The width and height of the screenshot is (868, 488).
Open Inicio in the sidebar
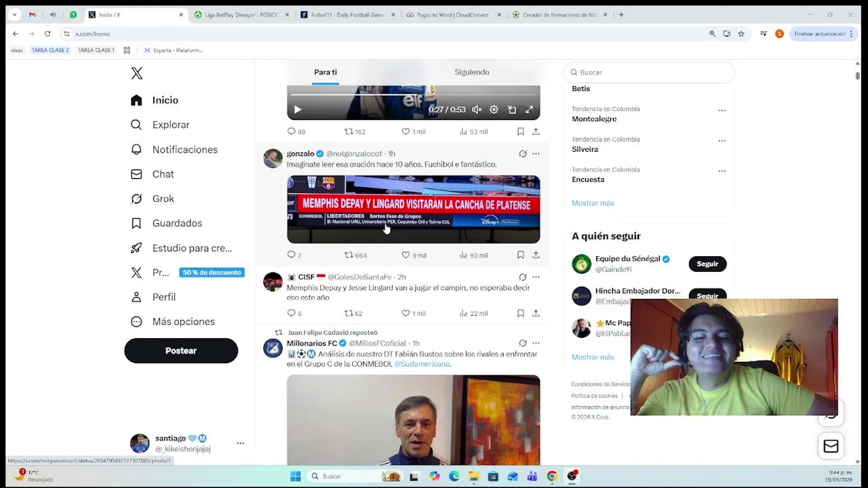155,100
